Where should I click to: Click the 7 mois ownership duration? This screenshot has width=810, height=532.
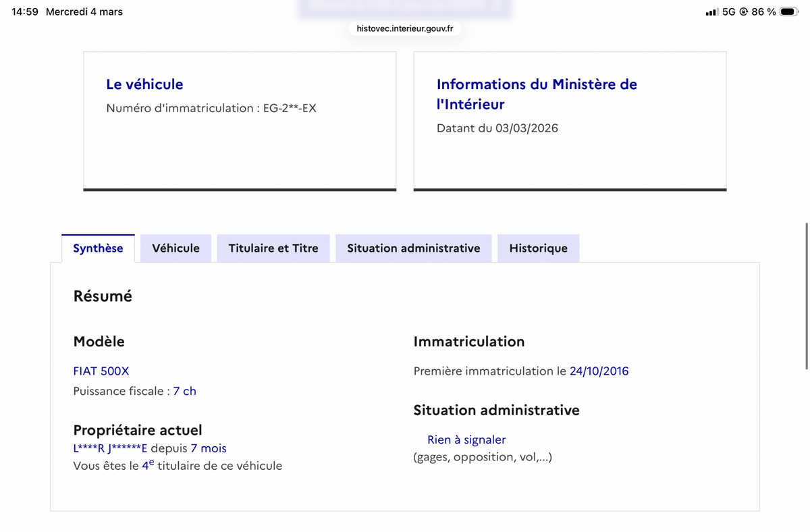pyautogui.click(x=209, y=448)
